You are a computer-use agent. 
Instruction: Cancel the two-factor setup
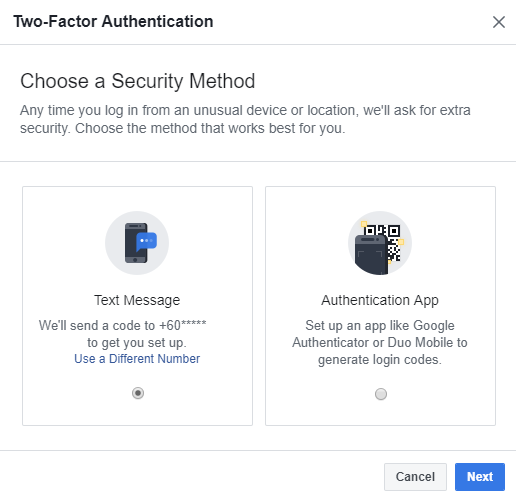coord(415,477)
